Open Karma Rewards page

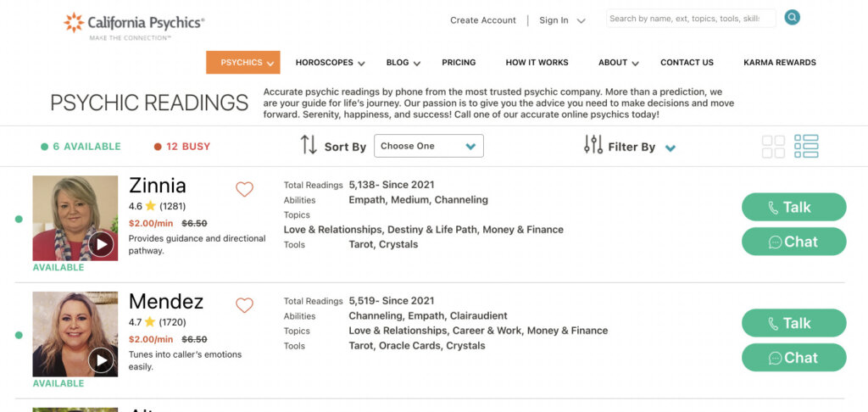coord(780,63)
